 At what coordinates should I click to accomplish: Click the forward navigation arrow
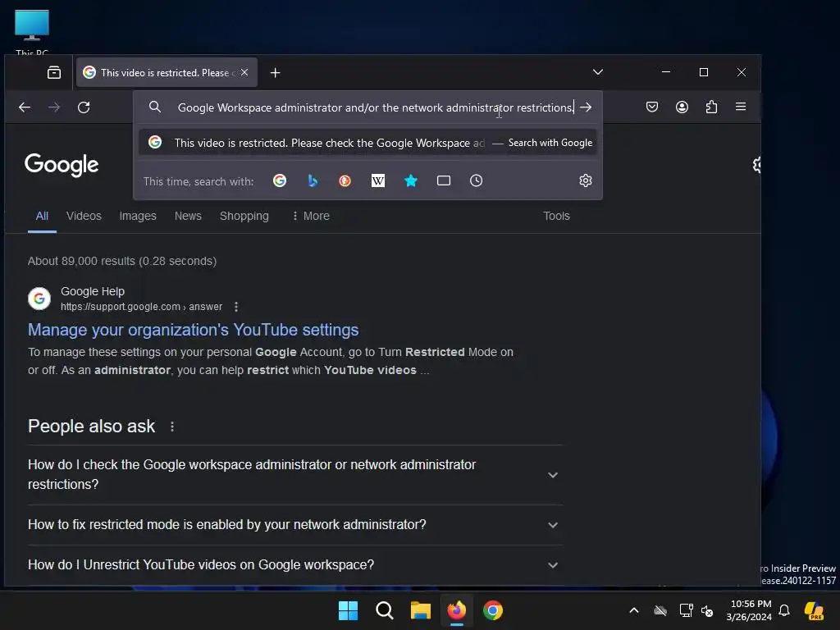coord(54,107)
